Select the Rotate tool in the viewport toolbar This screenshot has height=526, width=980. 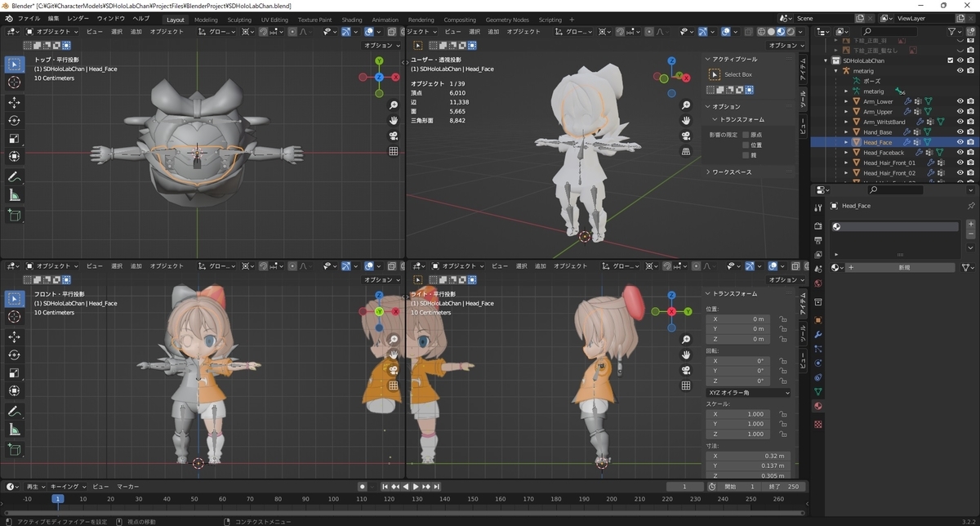13,120
